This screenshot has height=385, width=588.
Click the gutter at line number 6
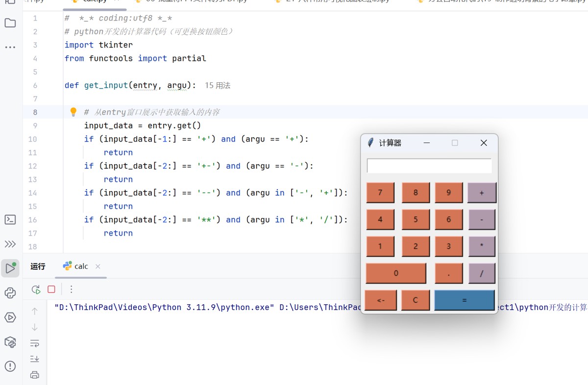pyautogui.click(x=35, y=85)
